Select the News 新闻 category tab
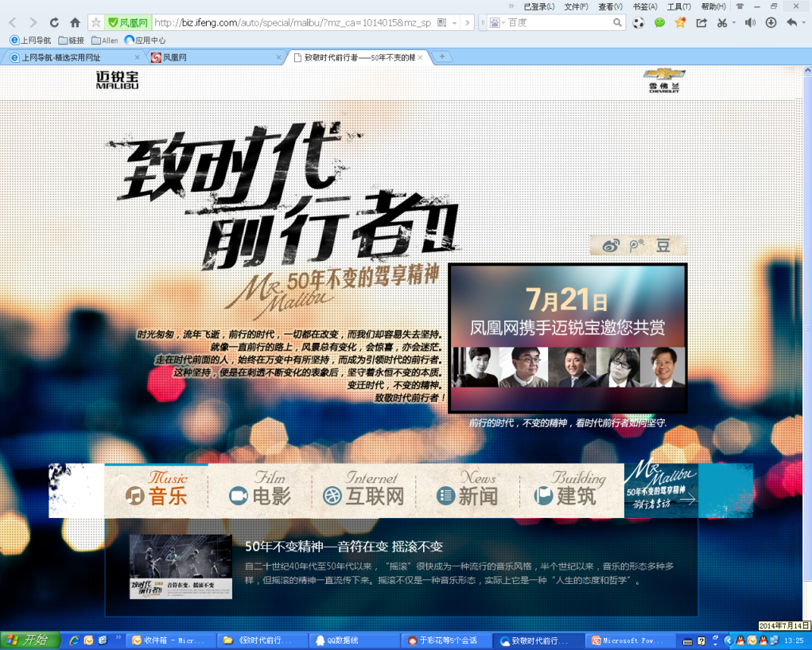This screenshot has height=650, width=812. coord(468,490)
